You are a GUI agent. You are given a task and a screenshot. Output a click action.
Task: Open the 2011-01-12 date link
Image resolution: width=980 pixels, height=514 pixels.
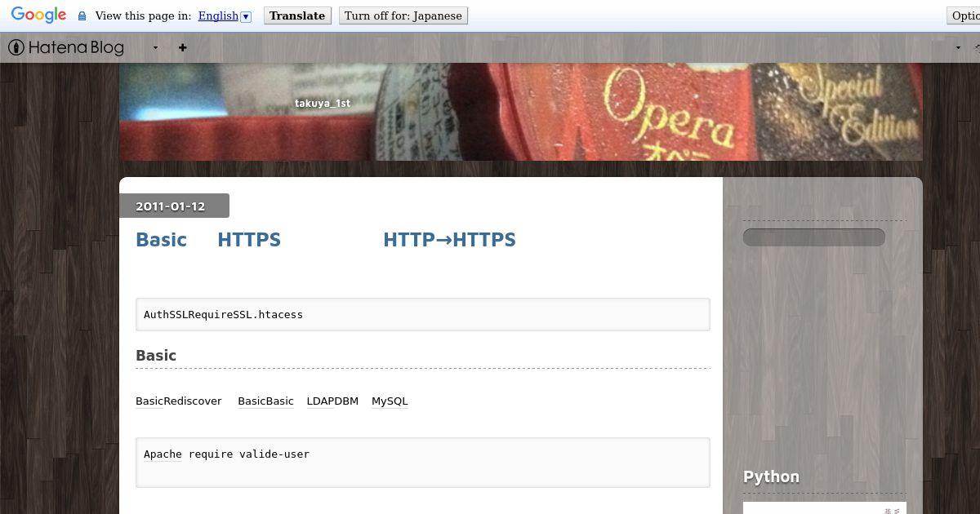(171, 206)
